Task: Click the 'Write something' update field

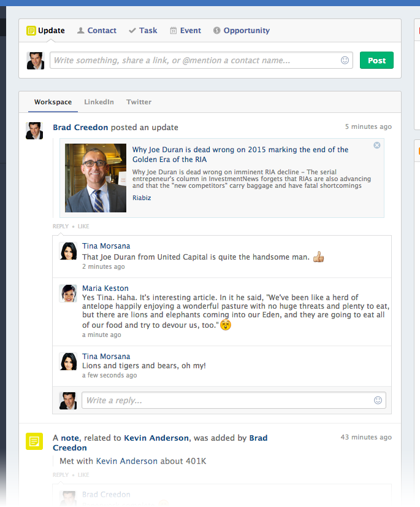Action: click(x=201, y=60)
